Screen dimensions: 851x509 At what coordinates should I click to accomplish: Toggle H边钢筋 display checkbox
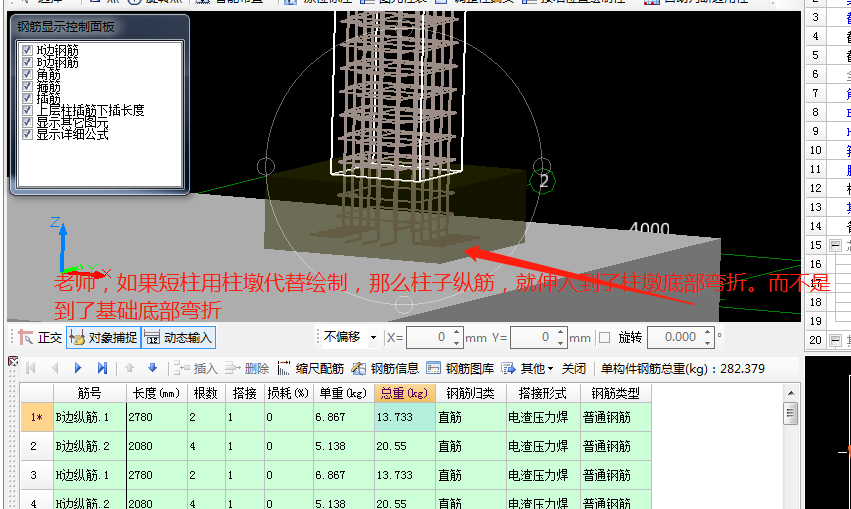click(27, 50)
